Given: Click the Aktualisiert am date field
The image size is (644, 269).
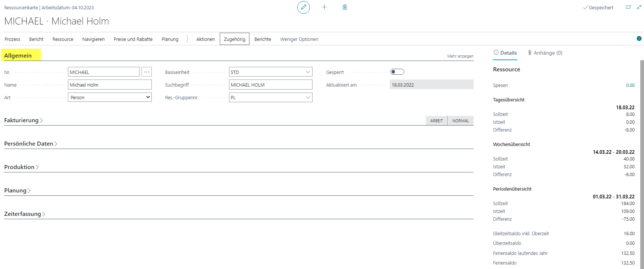Looking at the screenshot, I should coord(432,85).
